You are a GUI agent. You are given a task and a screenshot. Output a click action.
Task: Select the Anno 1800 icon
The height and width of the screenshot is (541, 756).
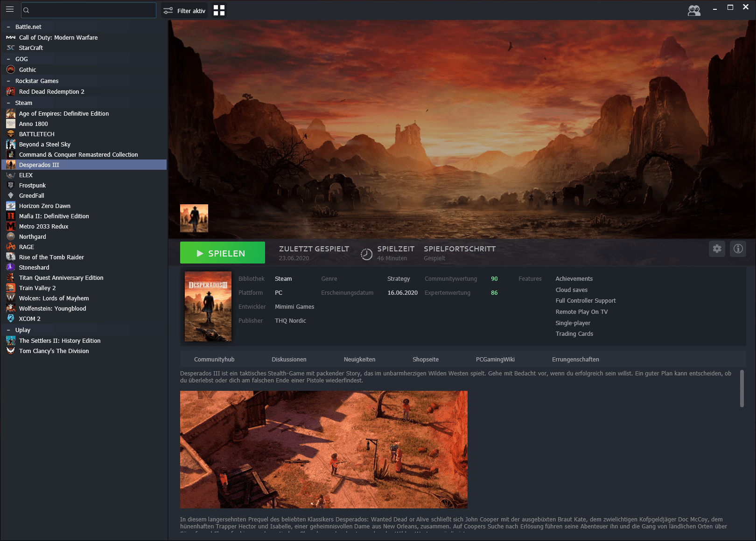[11, 124]
